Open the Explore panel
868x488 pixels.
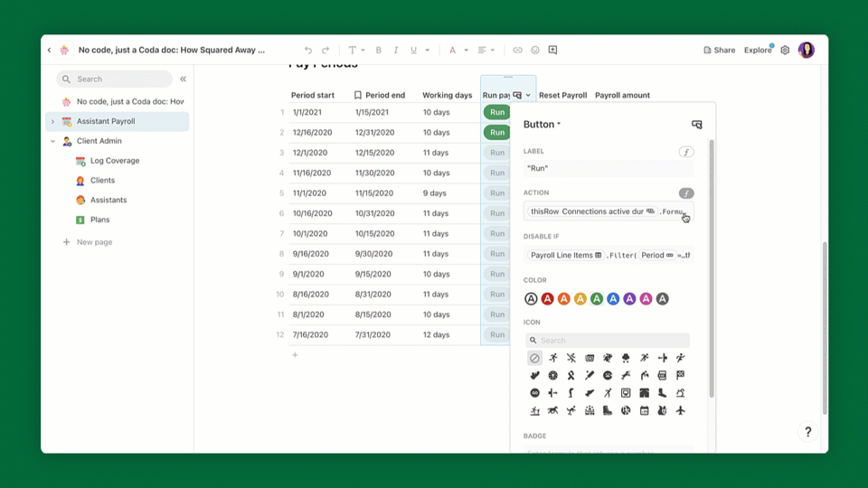(758, 50)
